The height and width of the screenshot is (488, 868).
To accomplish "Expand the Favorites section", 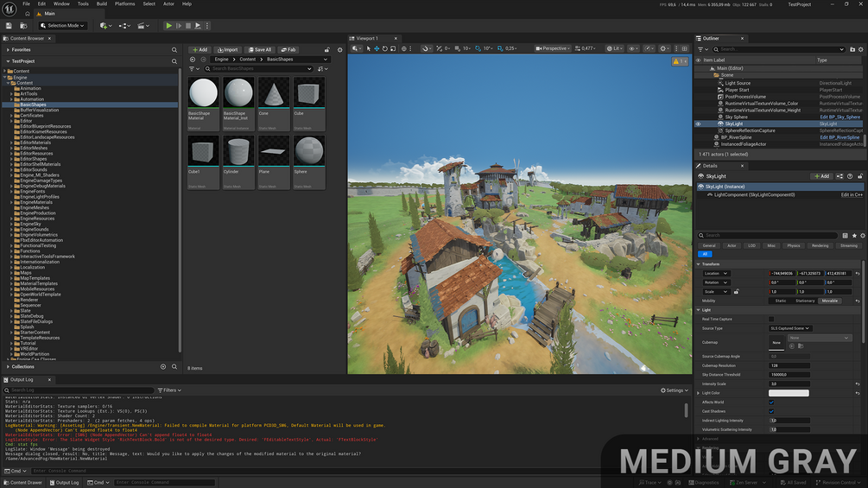I will 8,50.
